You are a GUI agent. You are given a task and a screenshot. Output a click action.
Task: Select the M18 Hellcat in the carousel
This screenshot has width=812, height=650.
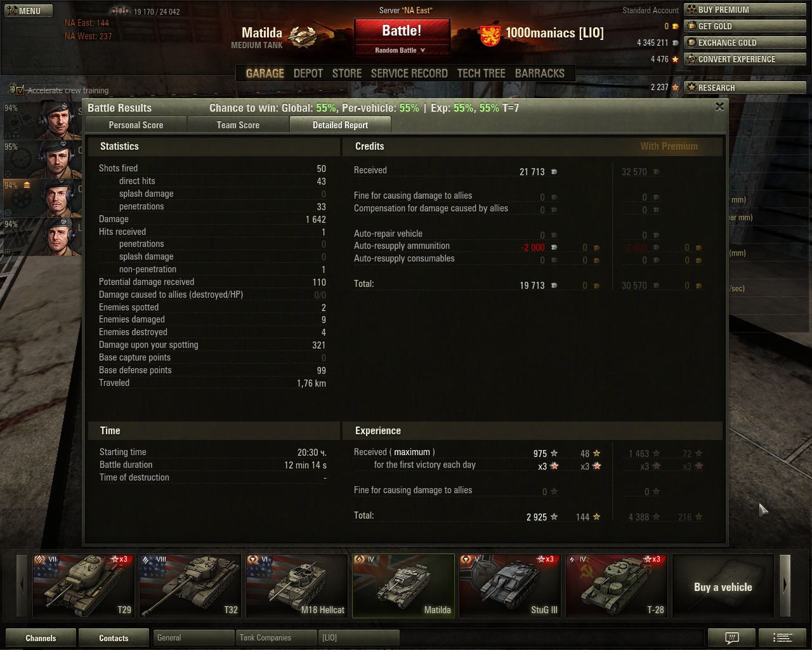297,585
